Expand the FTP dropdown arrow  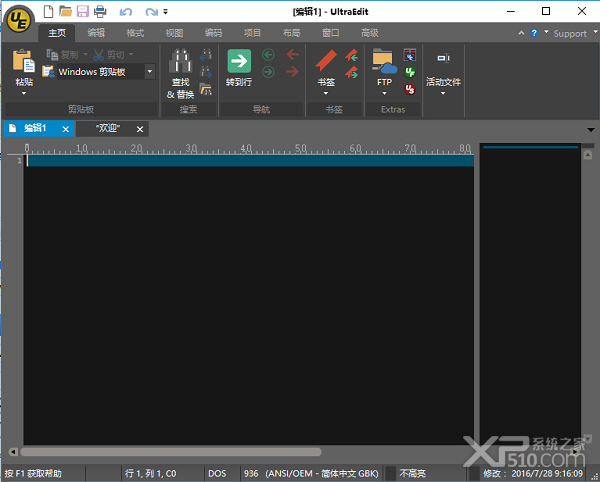[x=385, y=93]
